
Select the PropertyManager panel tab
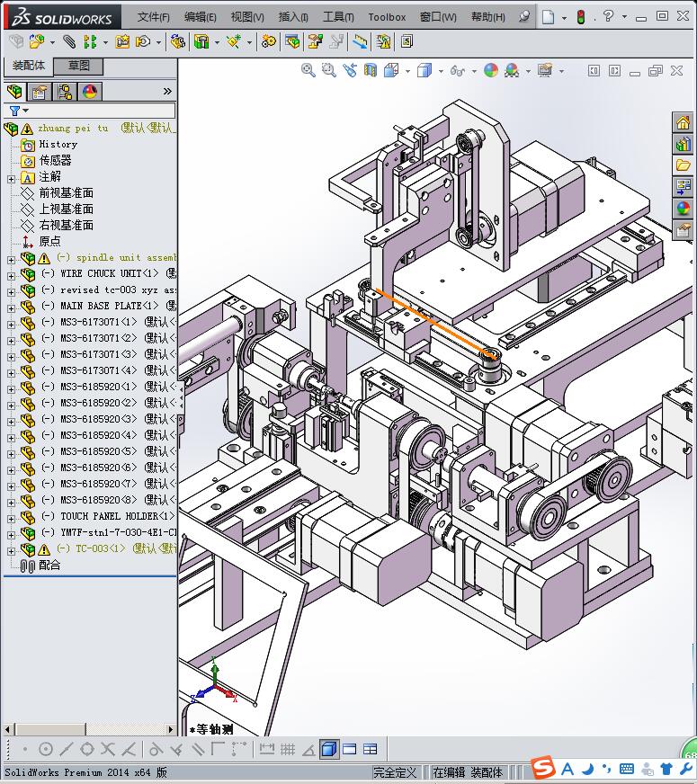pyautogui.click(x=39, y=92)
